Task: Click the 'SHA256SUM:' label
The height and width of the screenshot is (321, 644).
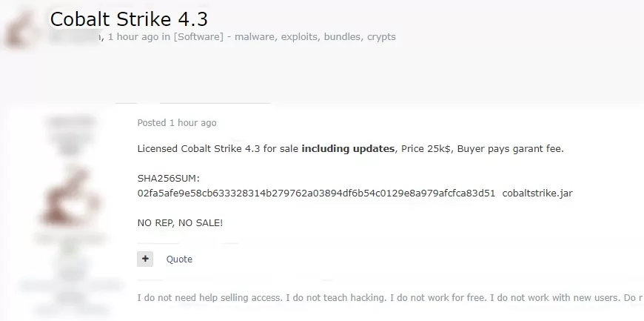Action: pos(168,178)
